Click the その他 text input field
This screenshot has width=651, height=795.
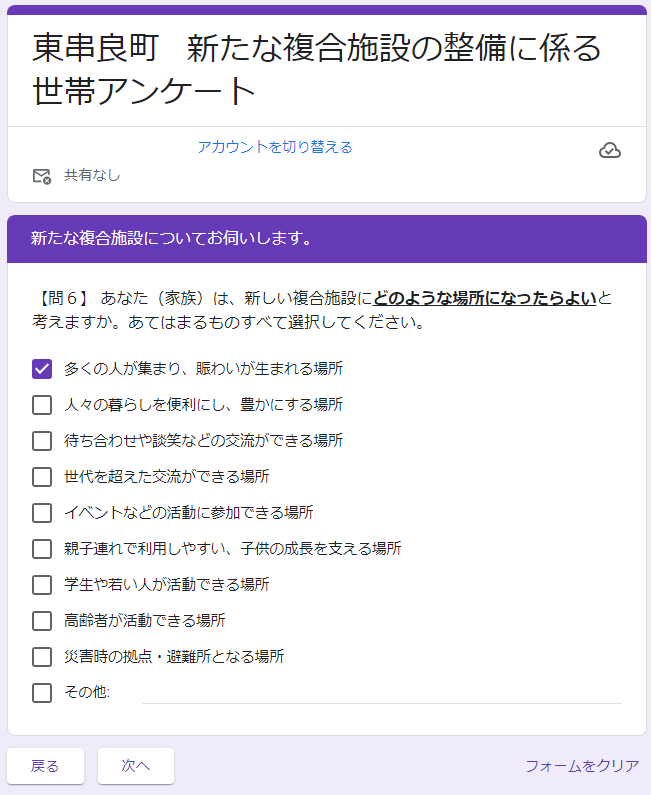point(380,692)
